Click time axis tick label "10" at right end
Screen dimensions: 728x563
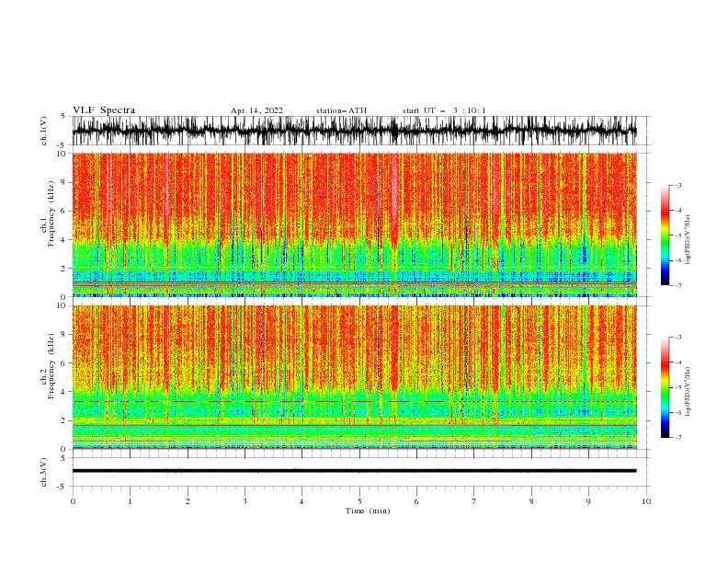(646, 501)
